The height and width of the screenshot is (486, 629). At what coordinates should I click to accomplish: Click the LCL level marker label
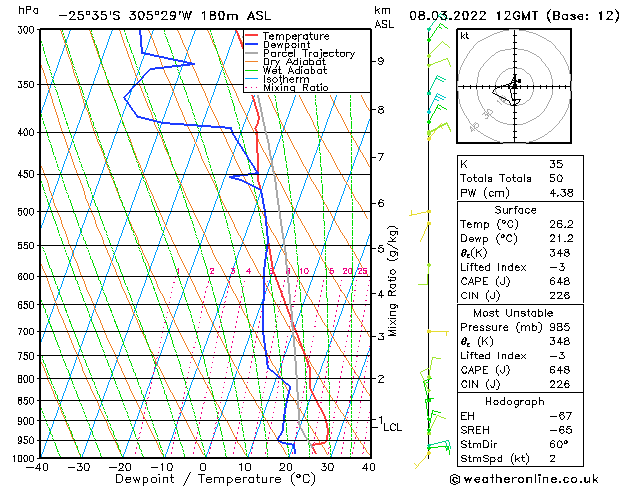pos(392,427)
